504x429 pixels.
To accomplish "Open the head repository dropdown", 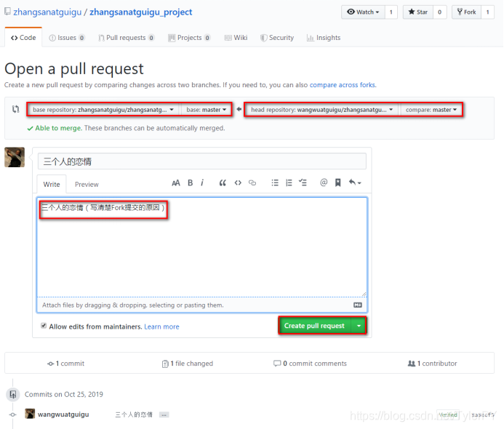I will 321,110.
